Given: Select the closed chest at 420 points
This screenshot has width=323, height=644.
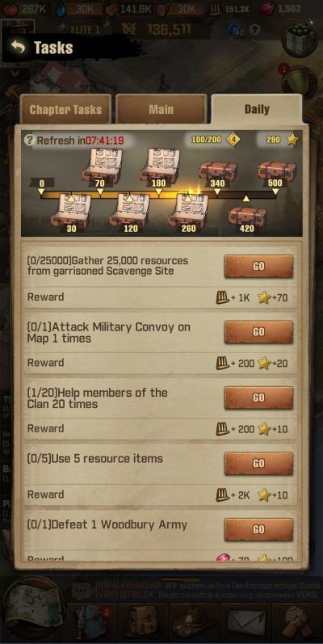Looking at the screenshot, I should pos(247,217).
